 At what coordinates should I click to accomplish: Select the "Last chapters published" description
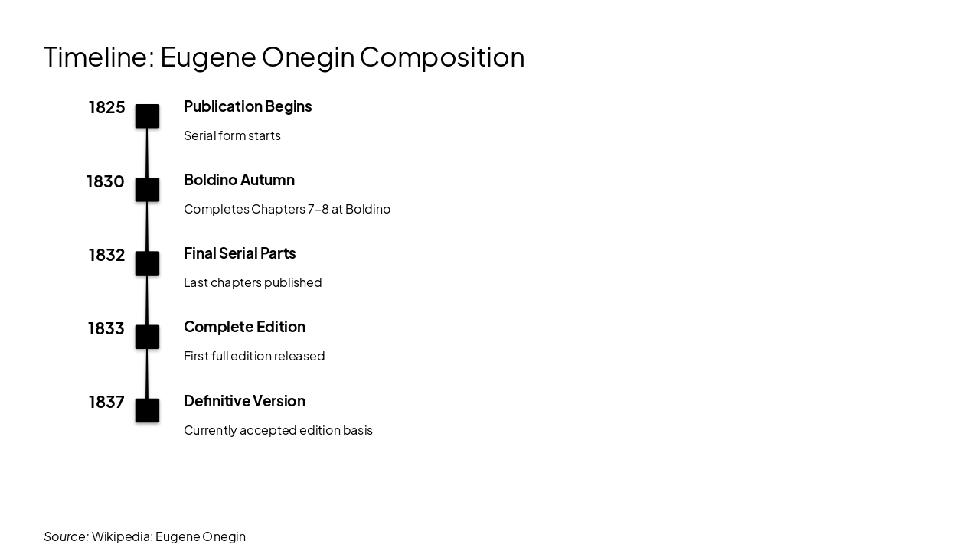pyautogui.click(x=253, y=282)
